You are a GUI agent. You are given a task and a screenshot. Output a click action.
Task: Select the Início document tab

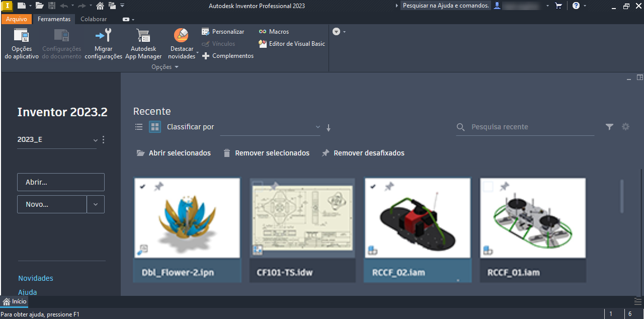pyautogui.click(x=15, y=301)
